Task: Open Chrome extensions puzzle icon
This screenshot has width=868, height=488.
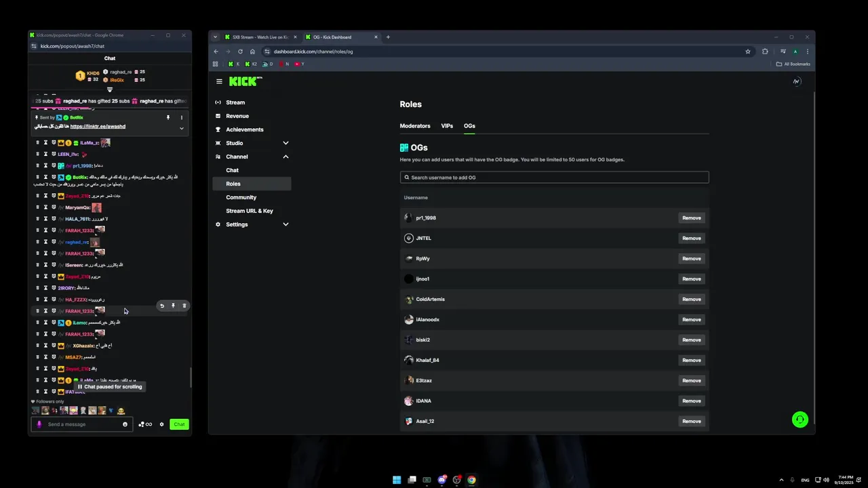Action: pyautogui.click(x=765, y=52)
